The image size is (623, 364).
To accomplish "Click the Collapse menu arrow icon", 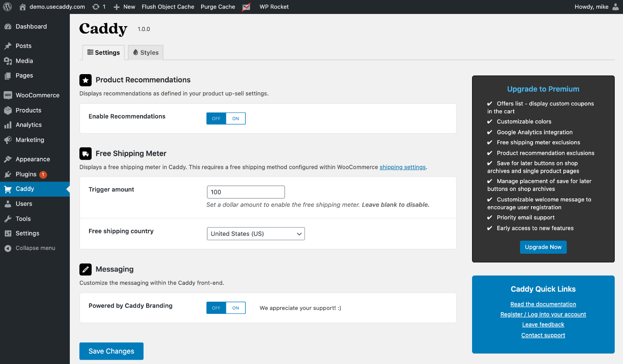I will (8, 248).
